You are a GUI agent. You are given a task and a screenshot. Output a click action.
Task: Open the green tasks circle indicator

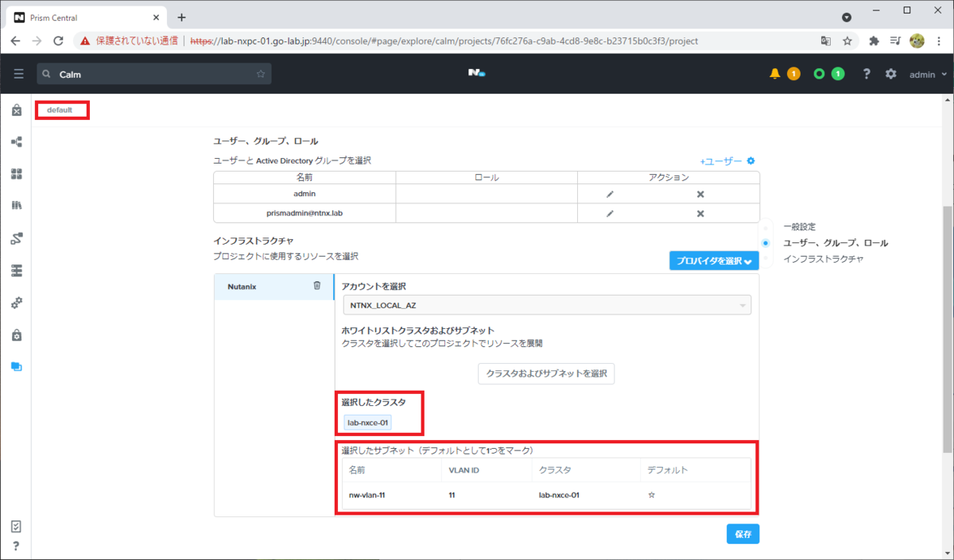[x=819, y=74]
